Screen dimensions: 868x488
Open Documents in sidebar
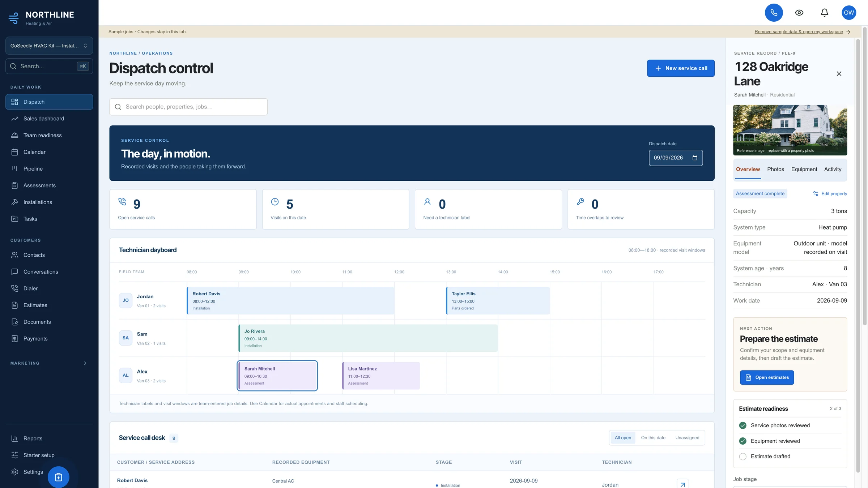49,322
